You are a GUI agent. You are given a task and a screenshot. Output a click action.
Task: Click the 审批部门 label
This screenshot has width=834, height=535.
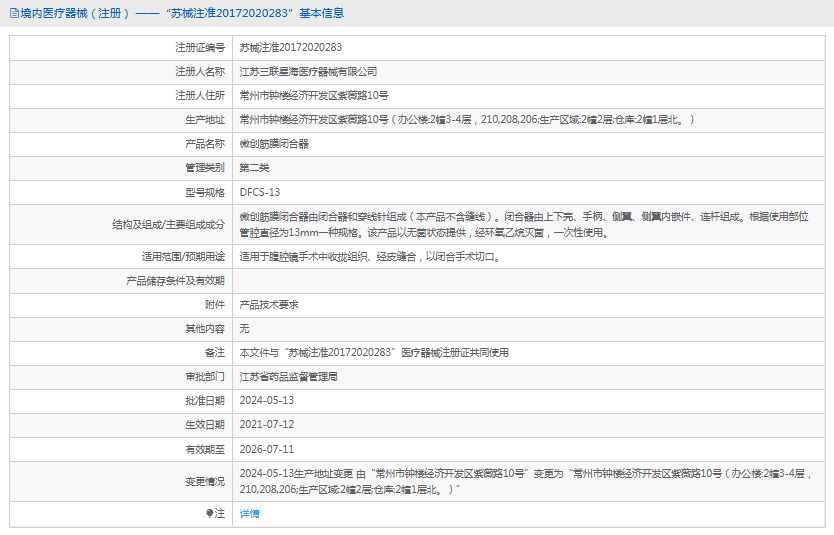[205, 377]
